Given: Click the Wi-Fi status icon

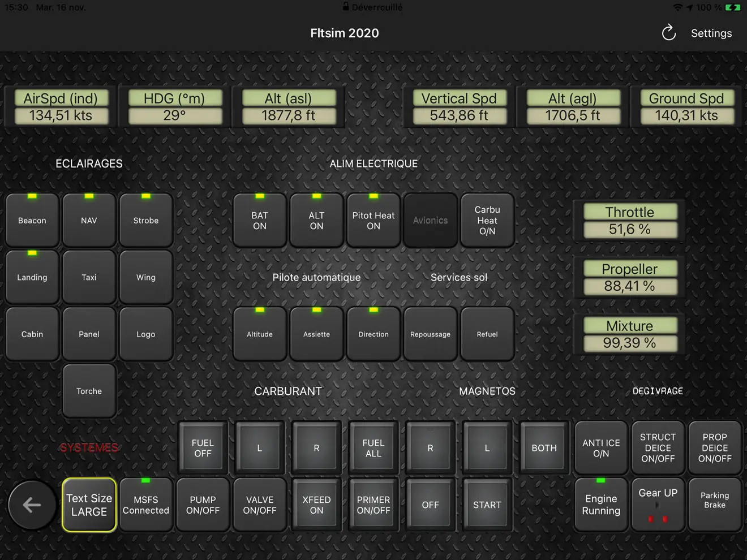Looking at the screenshot, I should pyautogui.click(x=677, y=7).
